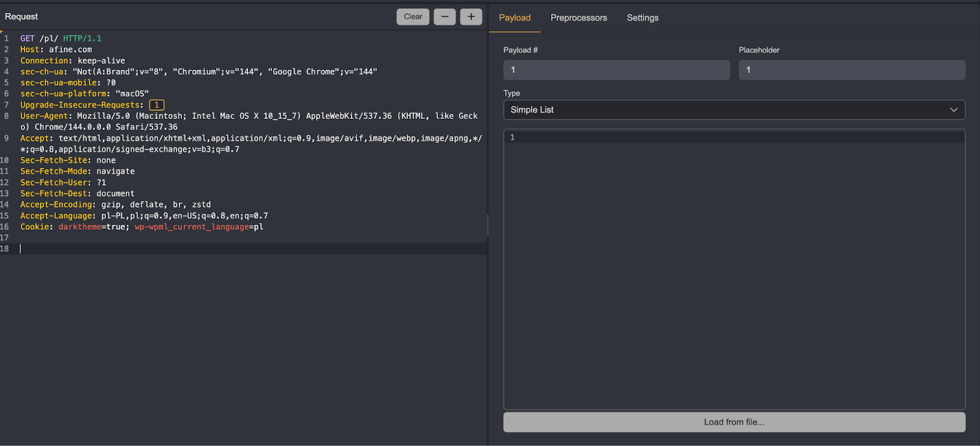Click the darktheme cookie name
The width and height of the screenshot is (980, 446).
(x=80, y=227)
